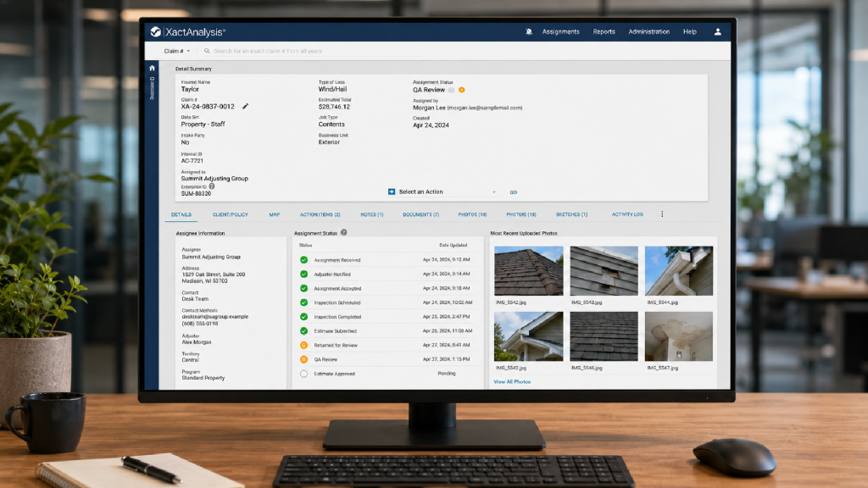Screen dimensions: 868x488
Task: Click the Enterprise ID help icon
Action: coord(211,186)
